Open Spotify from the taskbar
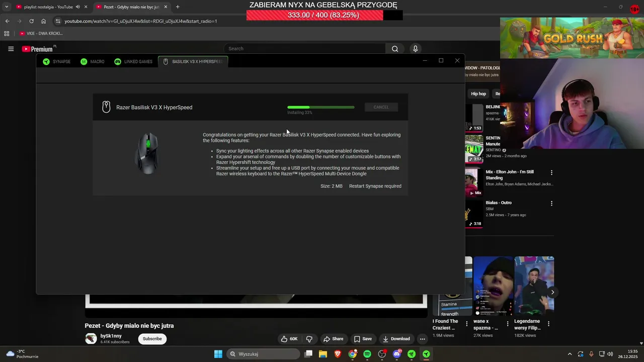Screen dimensions: 644x362 point(367,354)
